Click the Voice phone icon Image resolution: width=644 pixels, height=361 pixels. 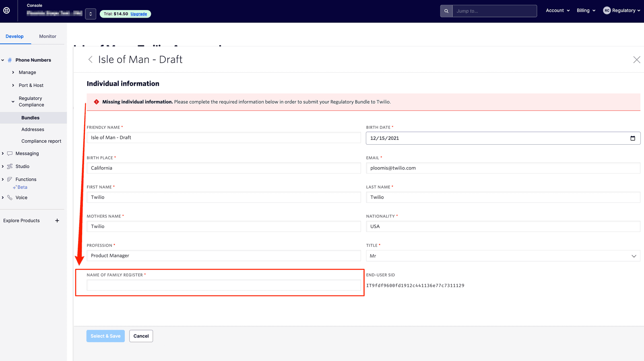[x=10, y=198]
